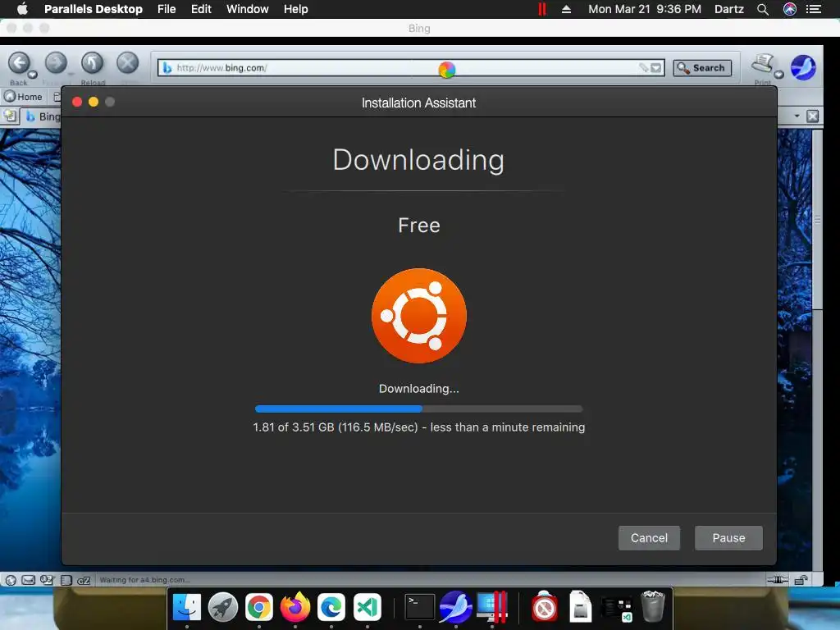Viewport: 840px width, 630px height.
Task: Launch Firefox from the Dock
Action: point(295,608)
